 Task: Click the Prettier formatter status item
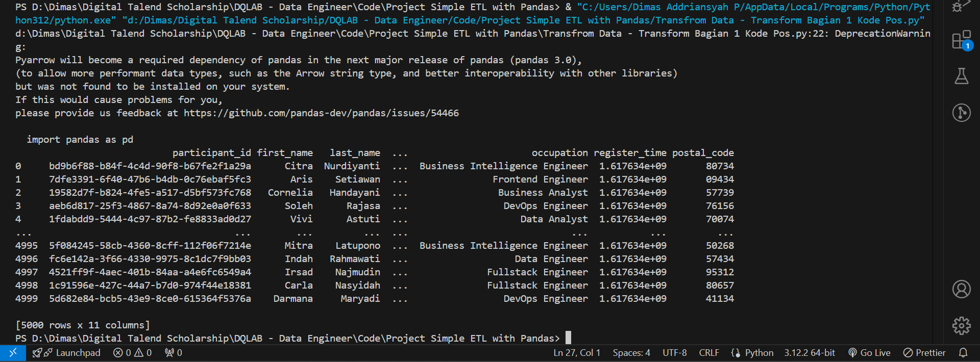(924, 353)
